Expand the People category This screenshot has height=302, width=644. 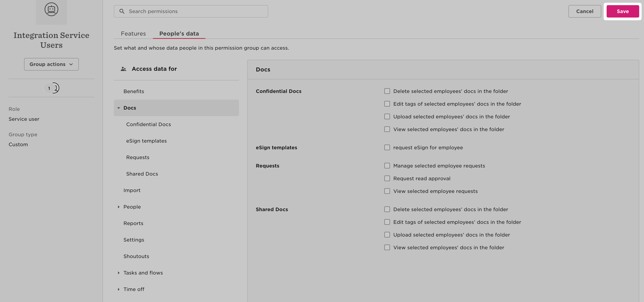point(118,207)
